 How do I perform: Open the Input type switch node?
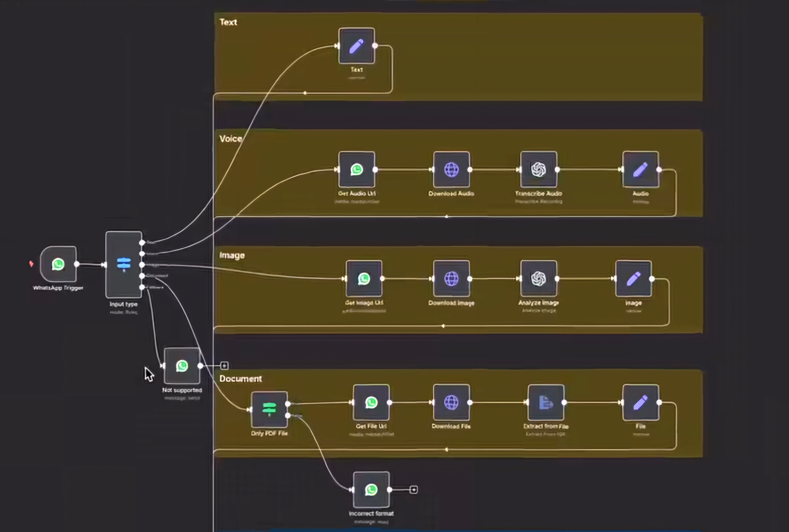(x=124, y=264)
